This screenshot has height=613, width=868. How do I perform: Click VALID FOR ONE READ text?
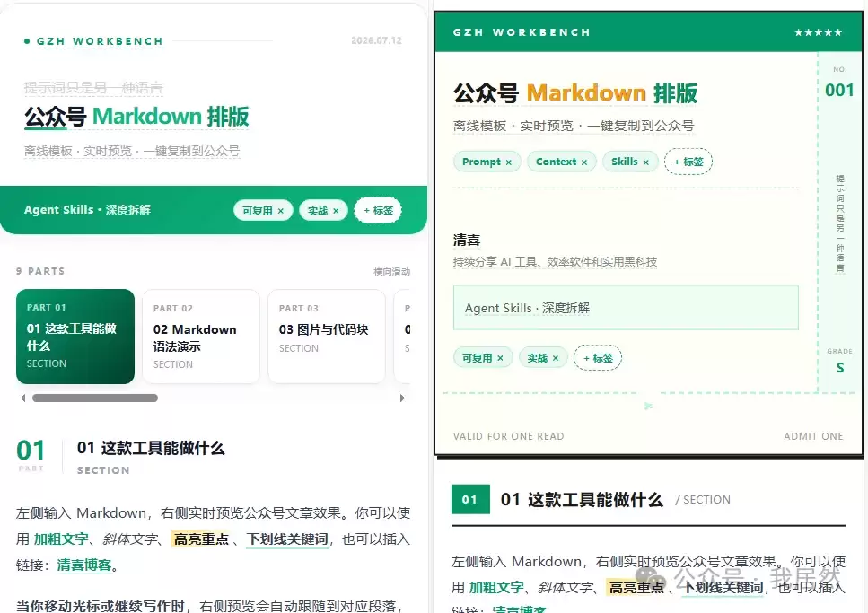click(508, 436)
